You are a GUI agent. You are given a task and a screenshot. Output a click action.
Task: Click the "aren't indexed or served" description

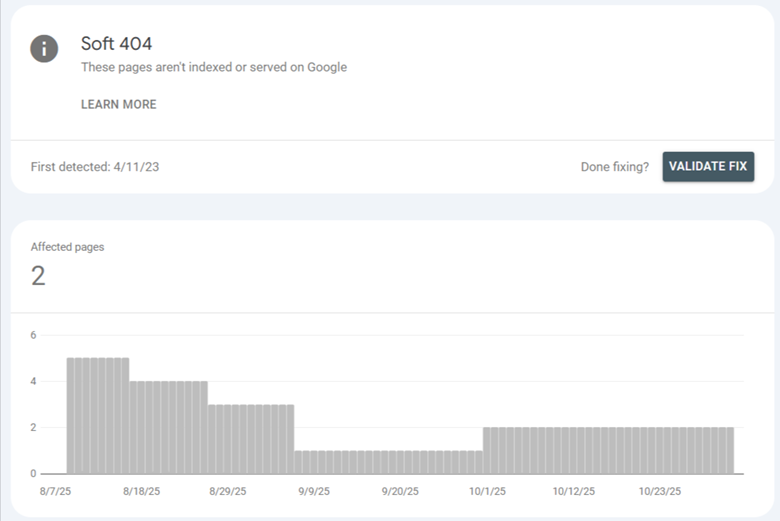pyautogui.click(x=213, y=68)
